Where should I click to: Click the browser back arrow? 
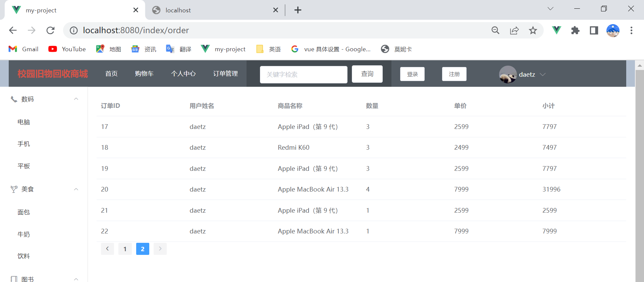point(13,30)
